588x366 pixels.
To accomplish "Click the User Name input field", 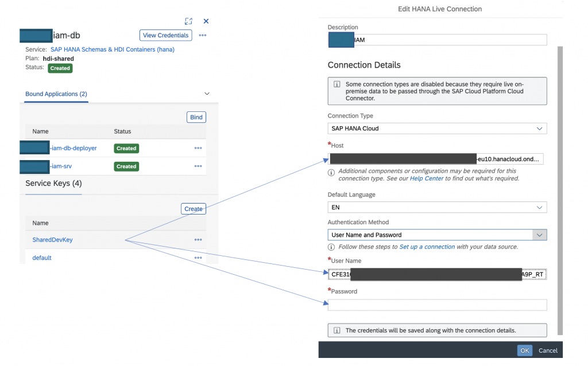I will (x=437, y=274).
